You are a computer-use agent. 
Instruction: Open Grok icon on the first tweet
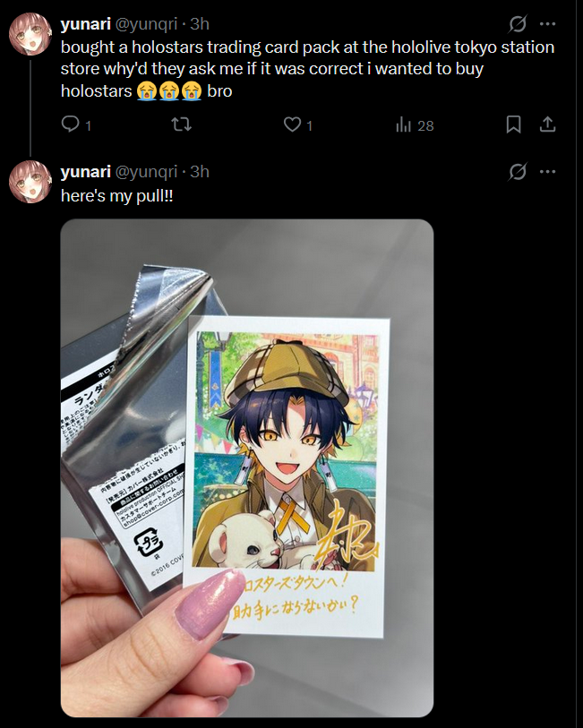pos(517,23)
